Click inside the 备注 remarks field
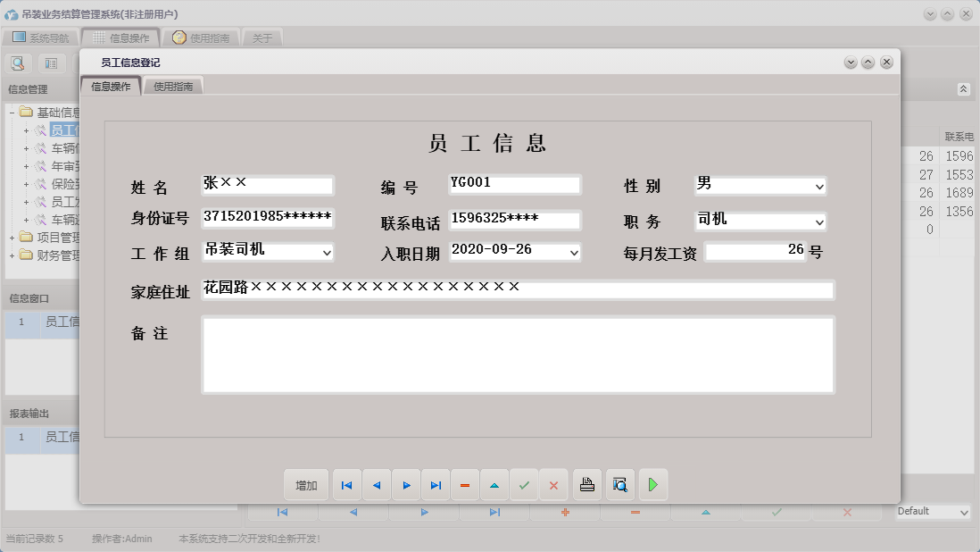980x552 pixels. (x=518, y=353)
